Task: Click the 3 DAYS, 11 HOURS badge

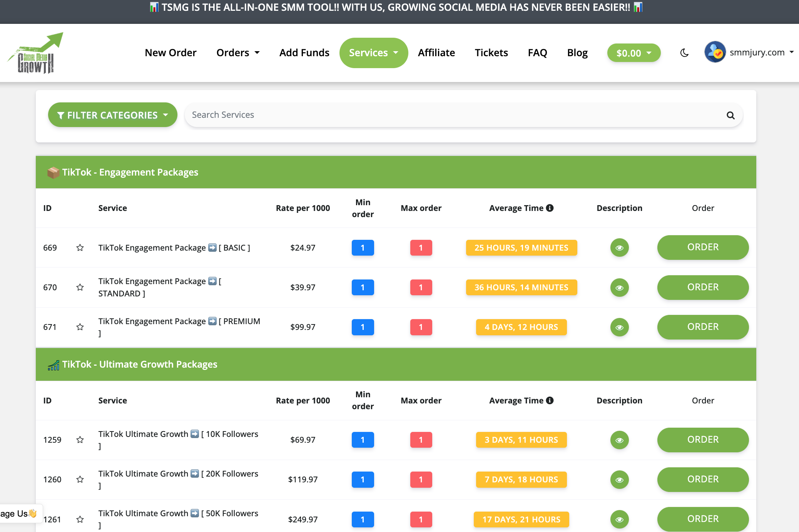Action: [x=522, y=440]
